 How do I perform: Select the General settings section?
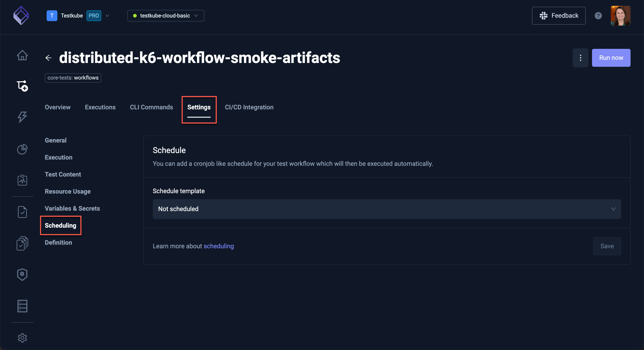(x=55, y=140)
